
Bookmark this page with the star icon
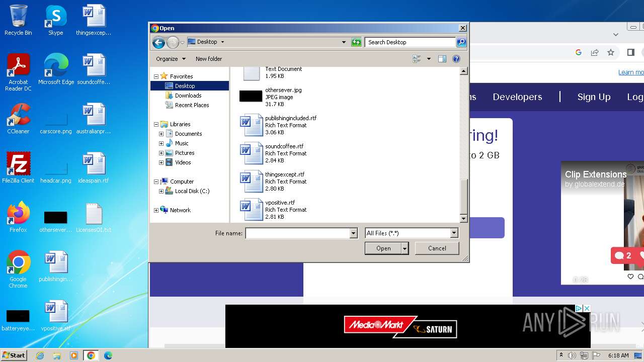point(611,52)
